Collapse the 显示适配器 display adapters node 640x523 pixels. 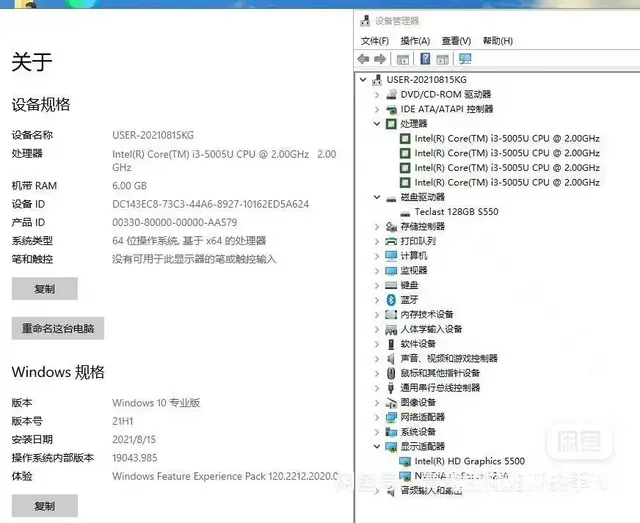(x=377, y=447)
